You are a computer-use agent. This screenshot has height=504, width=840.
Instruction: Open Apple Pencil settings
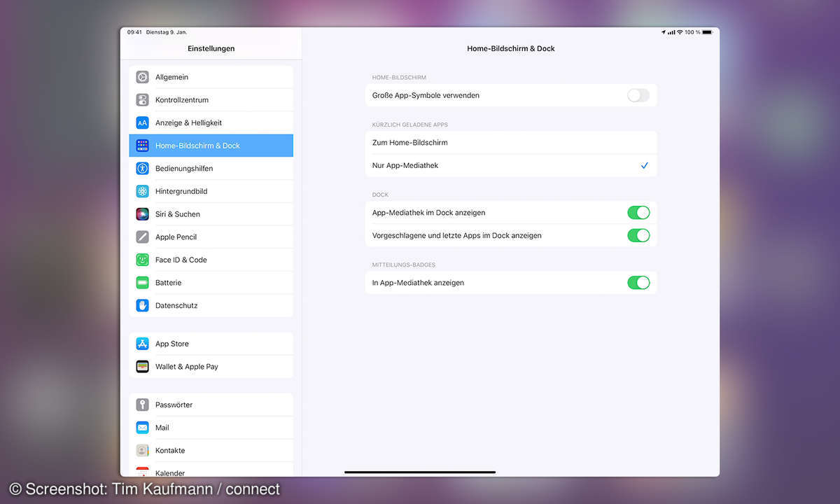[x=211, y=237]
